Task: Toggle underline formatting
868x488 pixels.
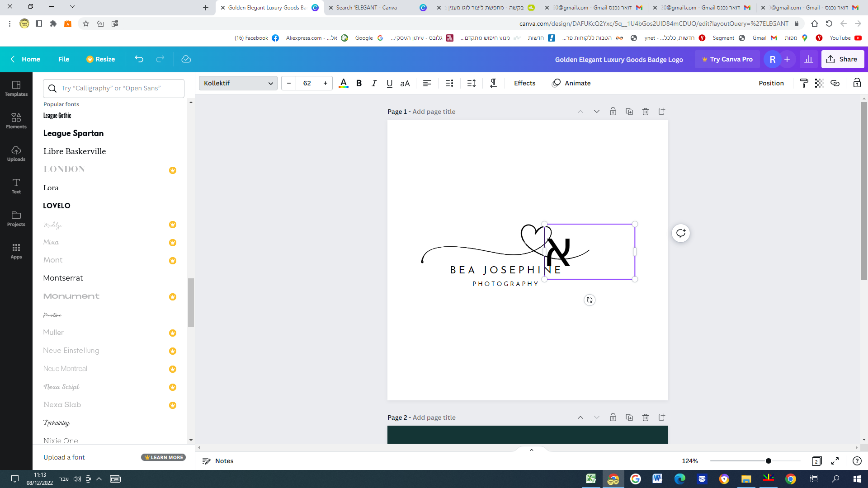Action: coord(389,83)
